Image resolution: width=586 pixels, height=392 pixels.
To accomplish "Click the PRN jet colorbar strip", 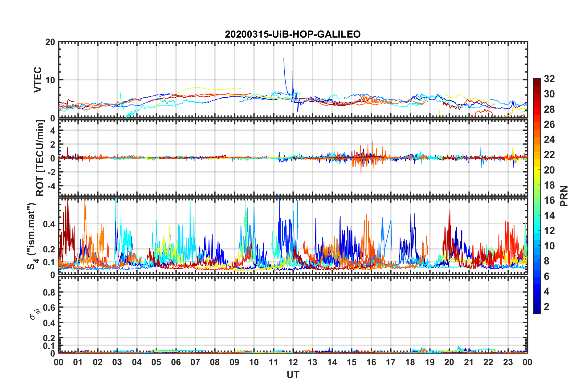I will tap(537, 196).
